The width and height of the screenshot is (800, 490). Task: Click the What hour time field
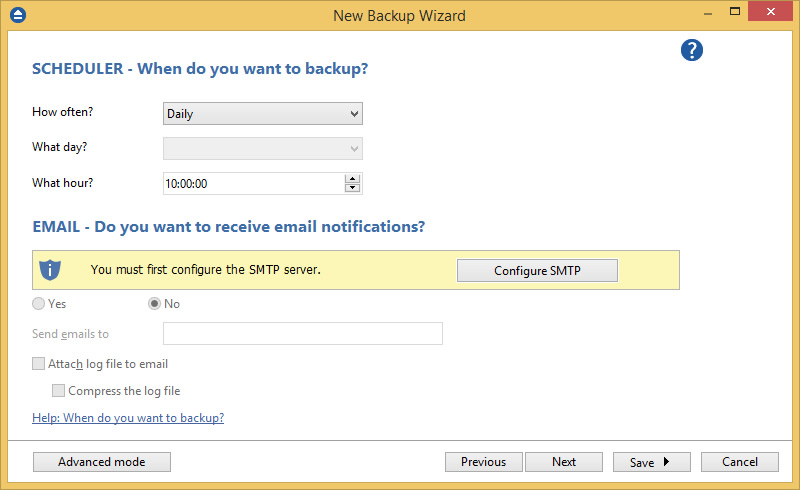pos(252,184)
